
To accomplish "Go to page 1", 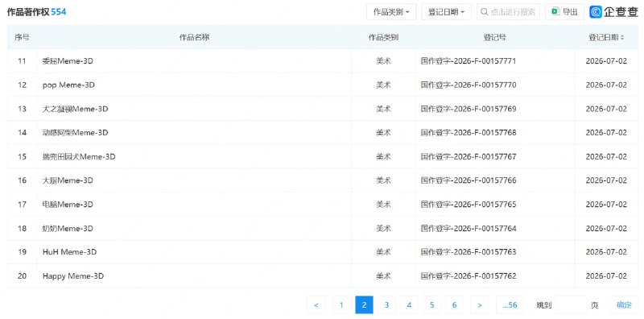I will [341, 304].
